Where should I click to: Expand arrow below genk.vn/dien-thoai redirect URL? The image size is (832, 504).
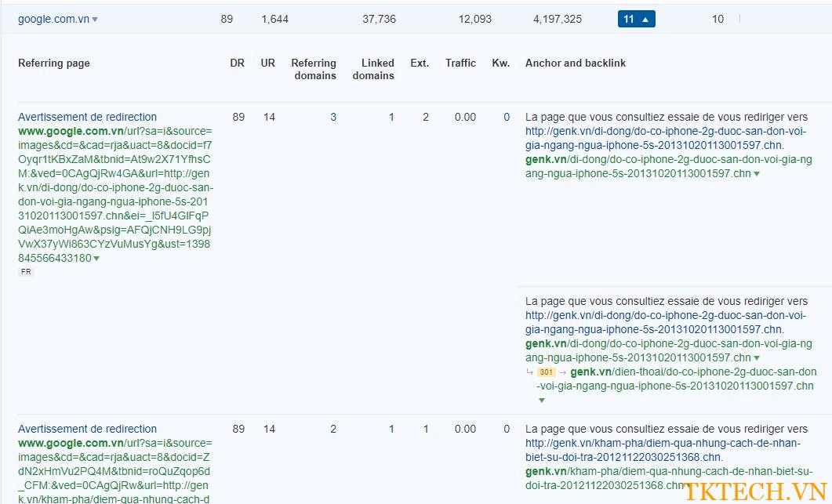(541, 401)
